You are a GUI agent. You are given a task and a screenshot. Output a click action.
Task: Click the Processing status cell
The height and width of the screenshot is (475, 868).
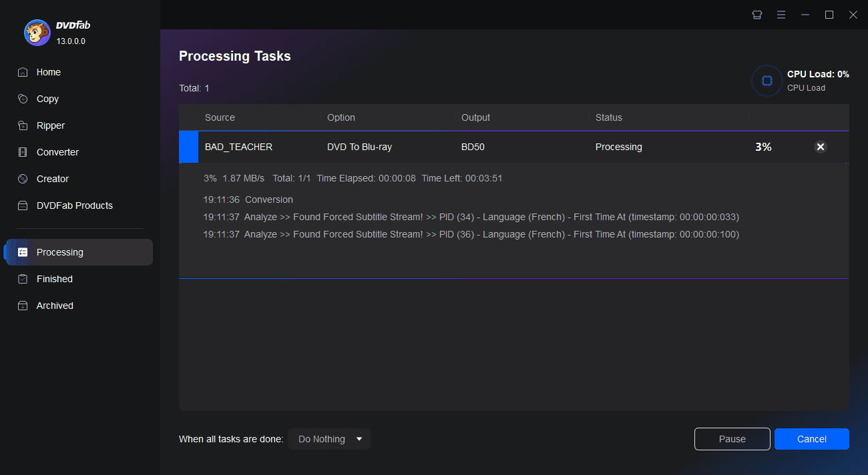618,147
